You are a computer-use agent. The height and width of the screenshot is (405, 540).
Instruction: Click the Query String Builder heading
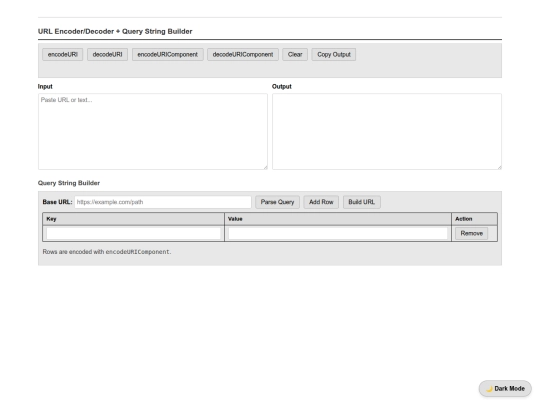(x=69, y=183)
